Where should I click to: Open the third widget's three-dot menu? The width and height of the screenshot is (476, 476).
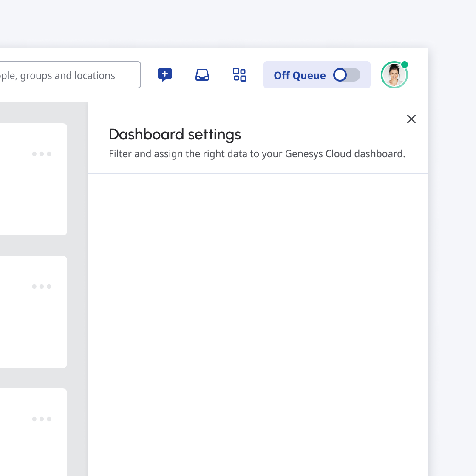click(x=42, y=419)
